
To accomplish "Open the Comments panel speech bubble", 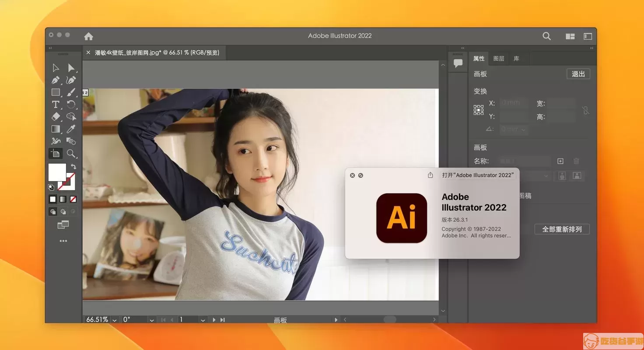I will pos(458,63).
